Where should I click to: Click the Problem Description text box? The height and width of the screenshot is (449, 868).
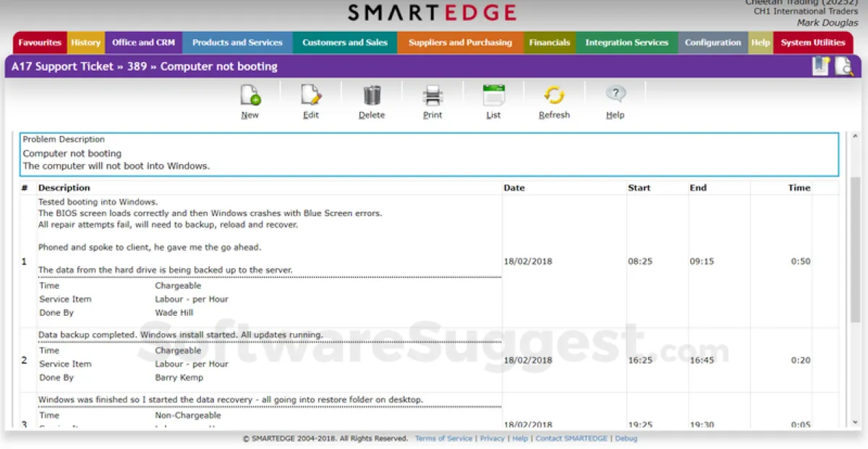pyautogui.click(x=430, y=154)
